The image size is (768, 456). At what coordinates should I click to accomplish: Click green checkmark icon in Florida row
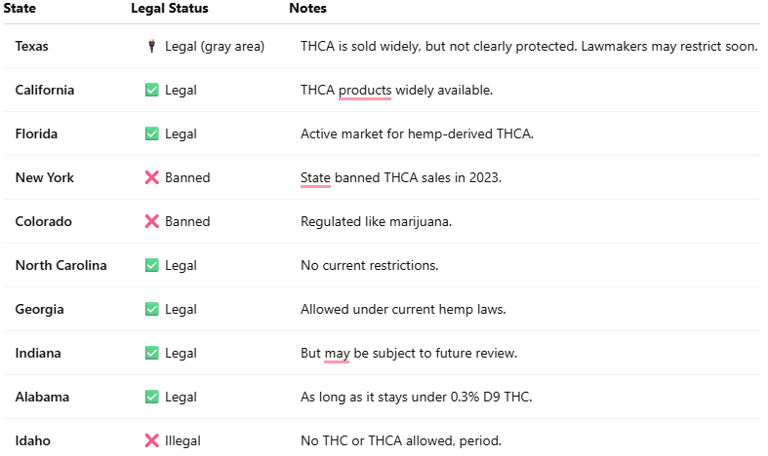[x=152, y=134]
